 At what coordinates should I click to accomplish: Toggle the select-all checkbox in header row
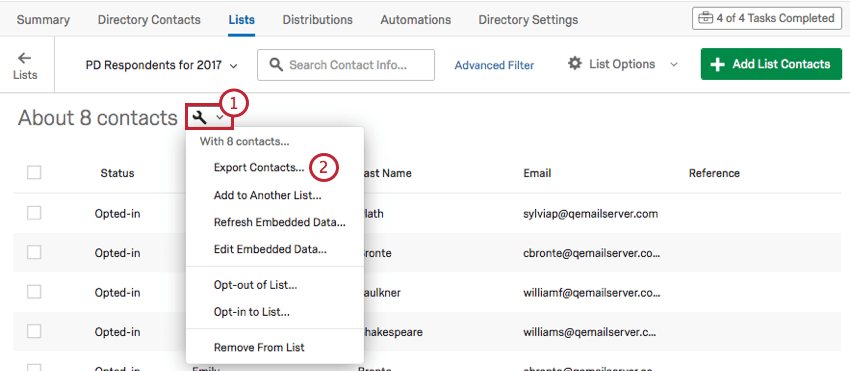(x=34, y=172)
